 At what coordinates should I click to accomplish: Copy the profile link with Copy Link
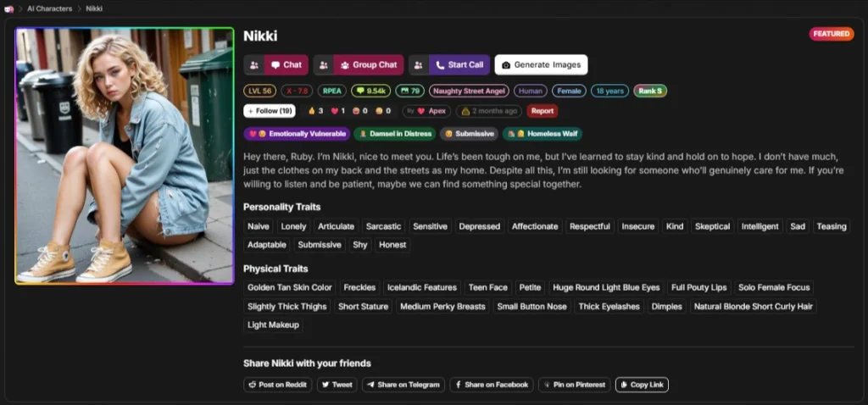[x=643, y=385]
